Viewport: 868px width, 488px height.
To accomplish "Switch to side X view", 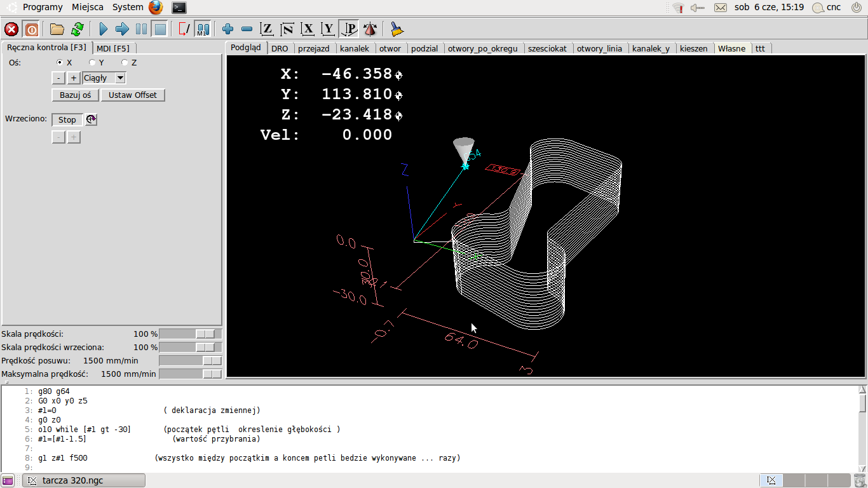I will coord(308,29).
